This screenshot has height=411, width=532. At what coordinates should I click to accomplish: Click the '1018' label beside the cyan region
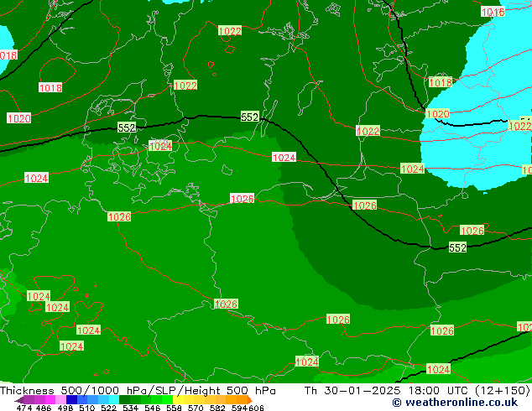441,82
